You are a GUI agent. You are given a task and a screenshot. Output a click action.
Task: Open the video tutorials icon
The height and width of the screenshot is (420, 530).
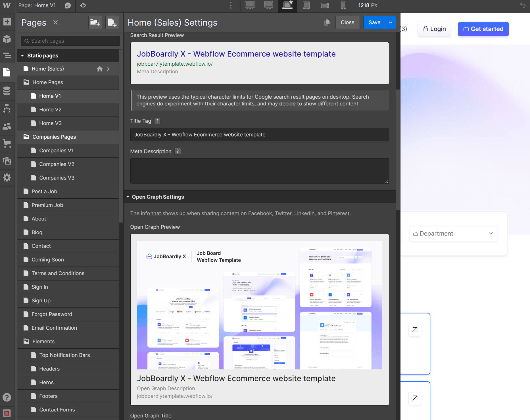pos(7,413)
